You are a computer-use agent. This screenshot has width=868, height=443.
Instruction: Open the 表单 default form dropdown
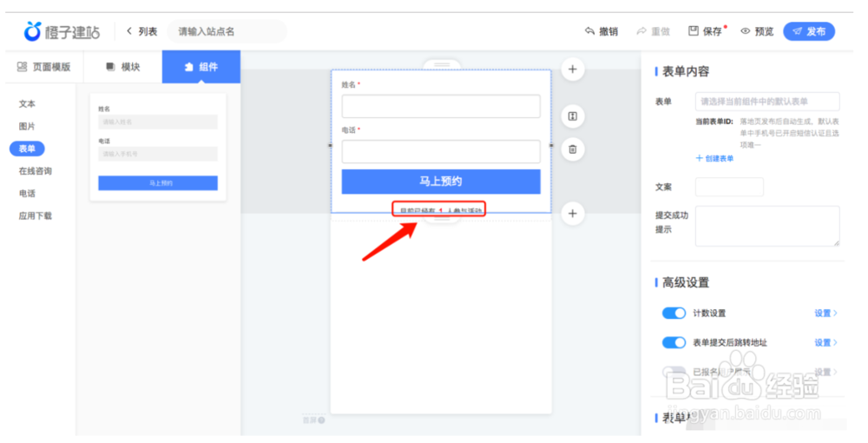[x=767, y=102]
